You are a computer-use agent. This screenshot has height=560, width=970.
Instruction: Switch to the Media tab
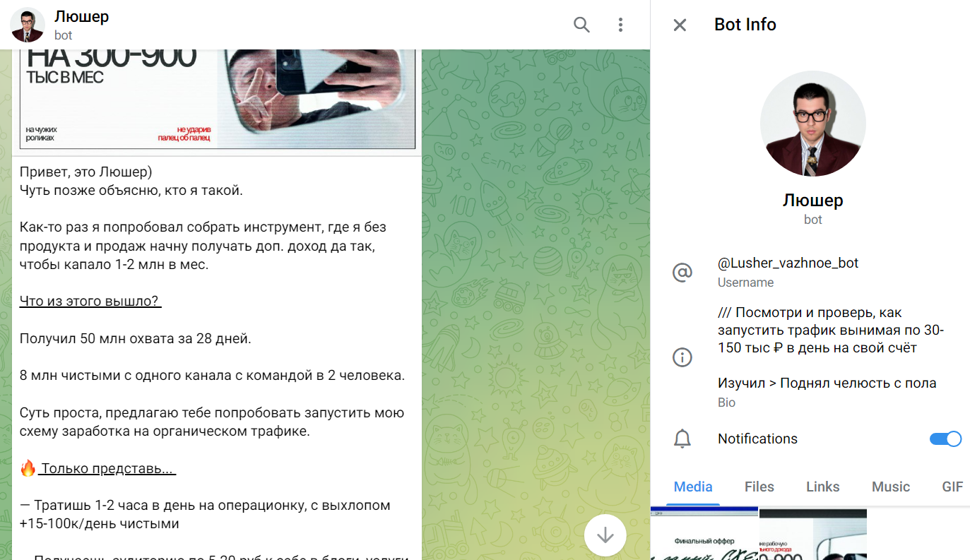point(693,487)
